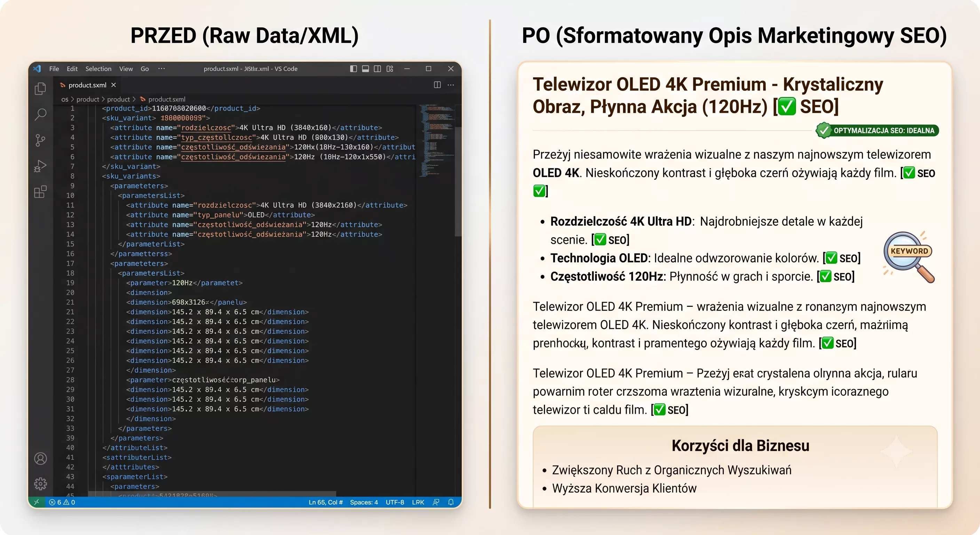Click the window title 'product.sxml - VS Code'
The height and width of the screenshot is (535, 980).
250,69
